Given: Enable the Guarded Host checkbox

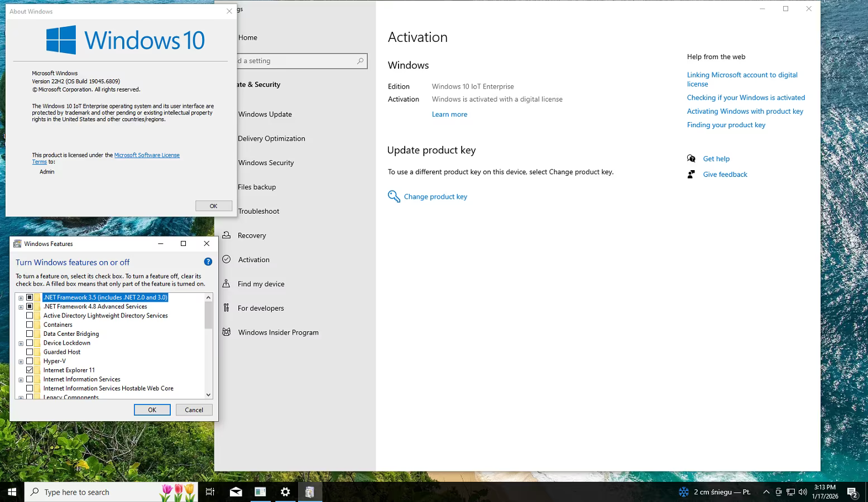Looking at the screenshot, I should (x=30, y=352).
